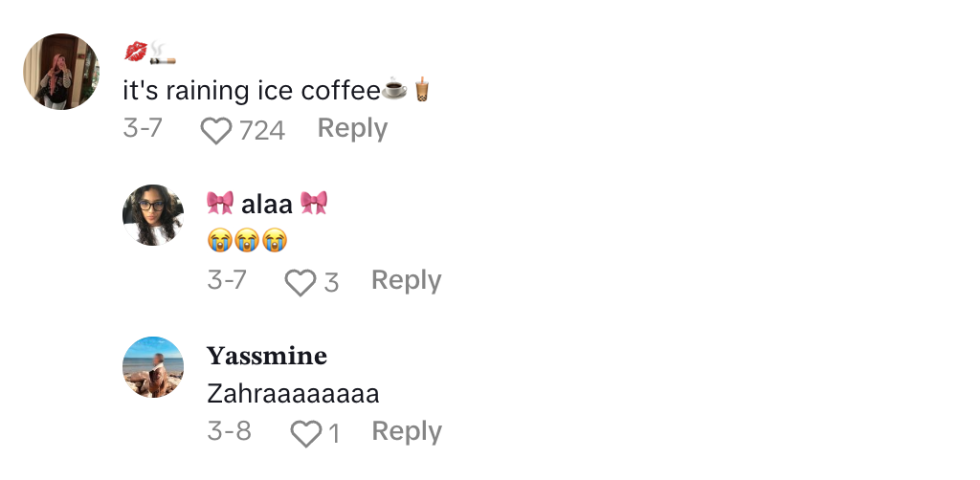Screen dimensions: 980x480
Task: Open Yassmine's beach profile picture
Action: [153, 367]
